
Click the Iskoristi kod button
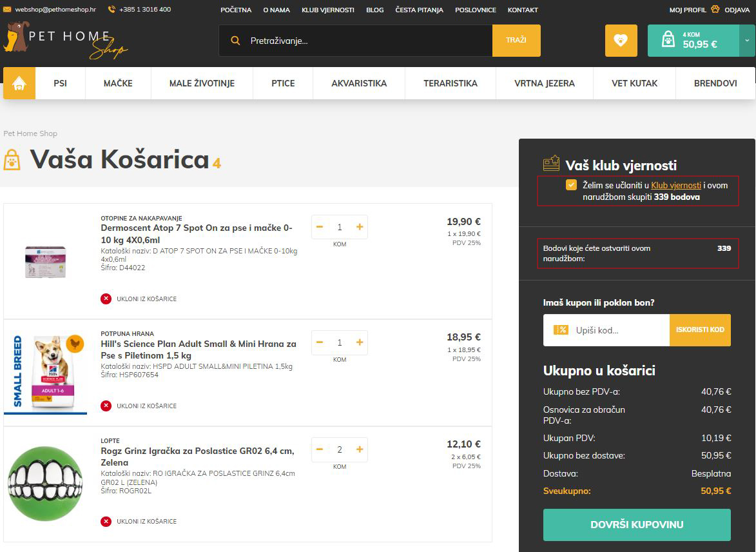(x=700, y=330)
